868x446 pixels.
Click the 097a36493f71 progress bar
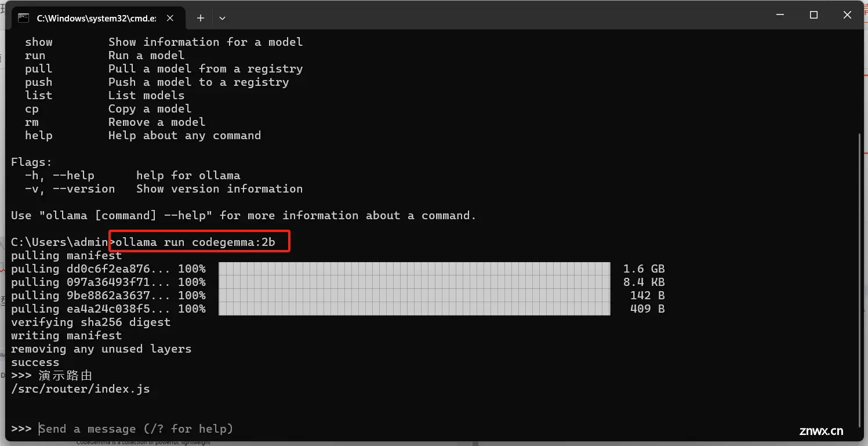[415, 282]
